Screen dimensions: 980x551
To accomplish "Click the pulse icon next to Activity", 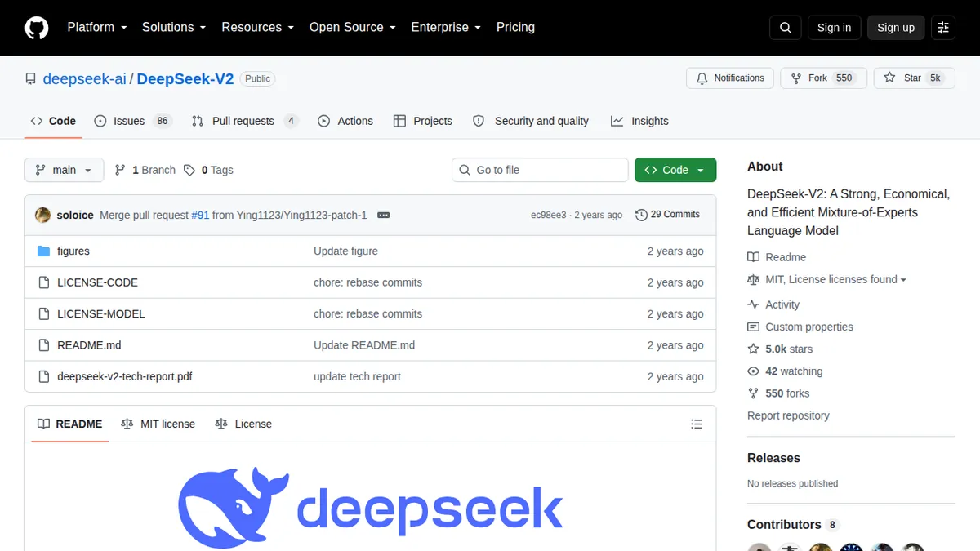I will pos(753,304).
